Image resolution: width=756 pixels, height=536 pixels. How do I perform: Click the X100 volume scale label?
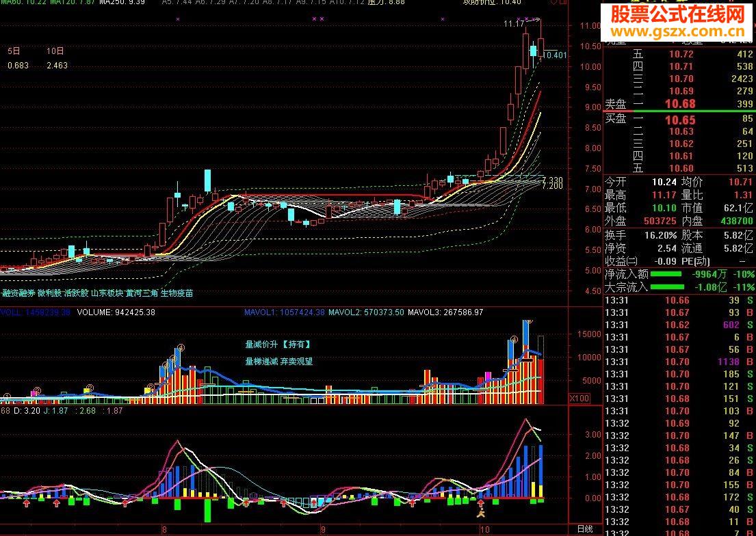pyautogui.click(x=579, y=398)
